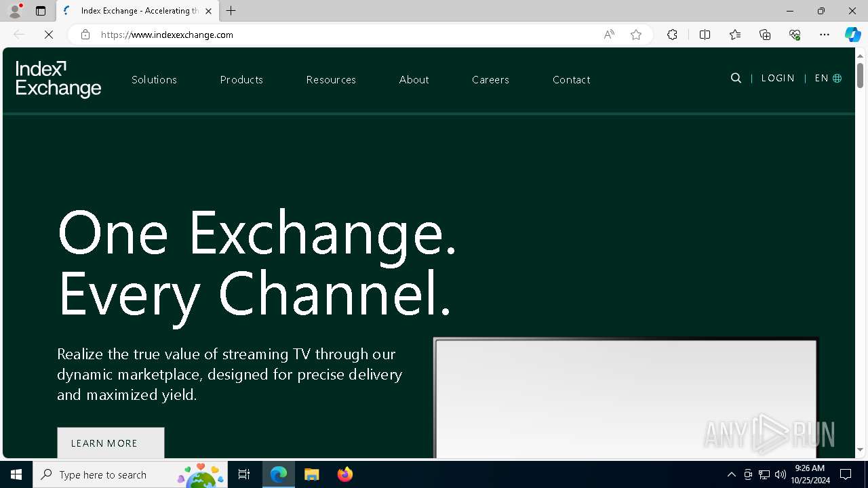This screenshot has height=488, width=868.
Task: Switch to Microsoft Edge on taskbar
Action: point(279,474)
